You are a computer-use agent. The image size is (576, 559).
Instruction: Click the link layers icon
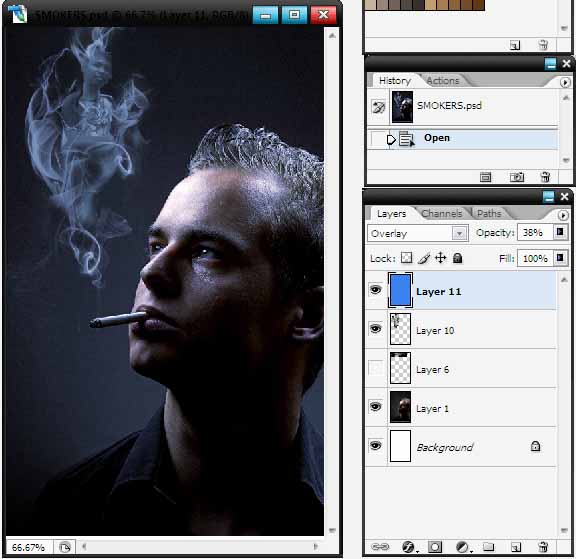[x=380, y=547]
